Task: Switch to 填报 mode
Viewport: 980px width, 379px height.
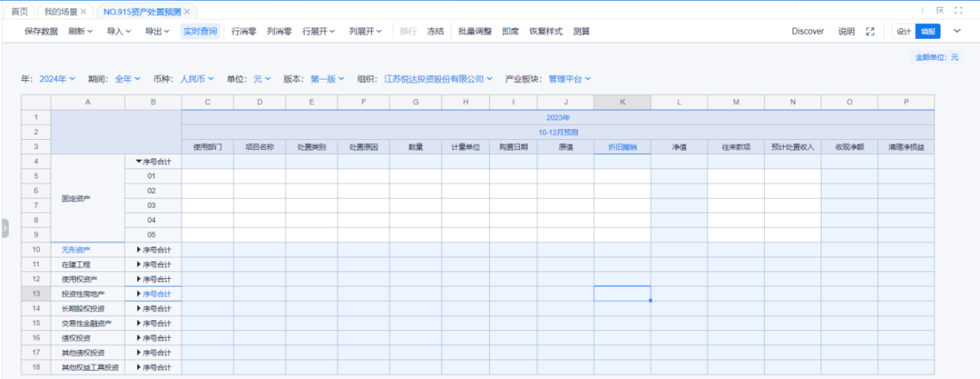Action: tap(927, 31)
